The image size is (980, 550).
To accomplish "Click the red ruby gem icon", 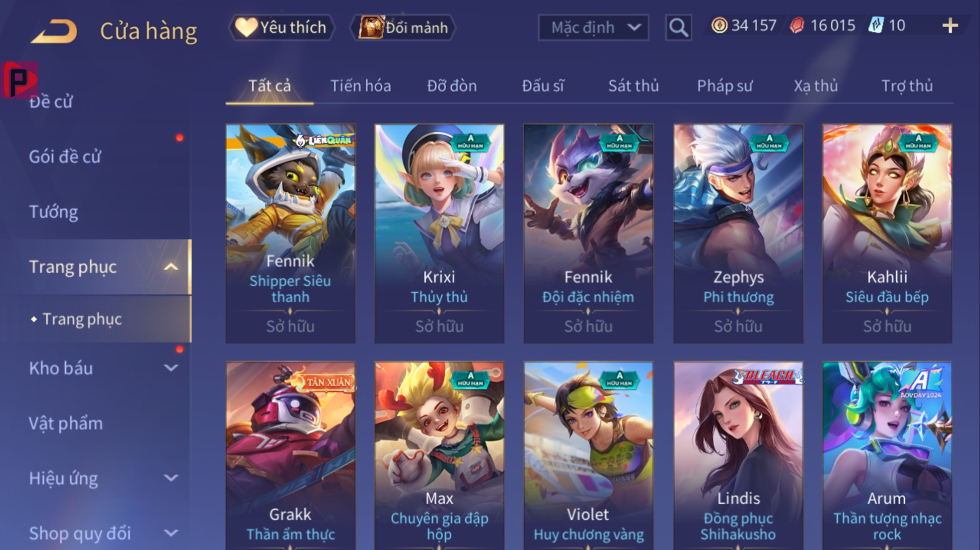I will pyautogui.click(x=797, y=26).
